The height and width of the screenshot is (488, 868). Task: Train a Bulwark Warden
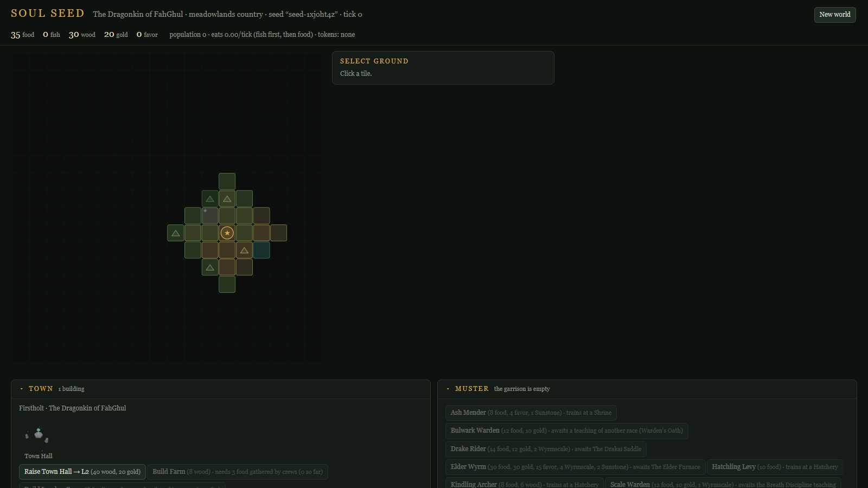coord(567,431)
